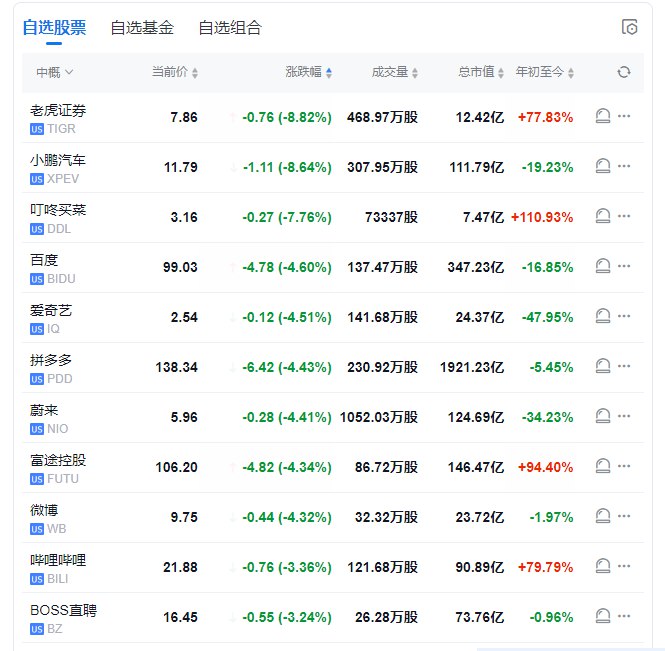Open more options for 富途控股 row
Screen dimensions: 665x651
[x=624, y=466]
